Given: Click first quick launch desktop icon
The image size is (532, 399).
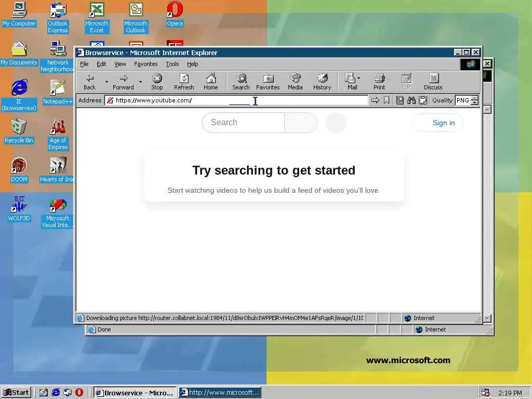Looking at the screenshot, I should [x=44, y=393].
